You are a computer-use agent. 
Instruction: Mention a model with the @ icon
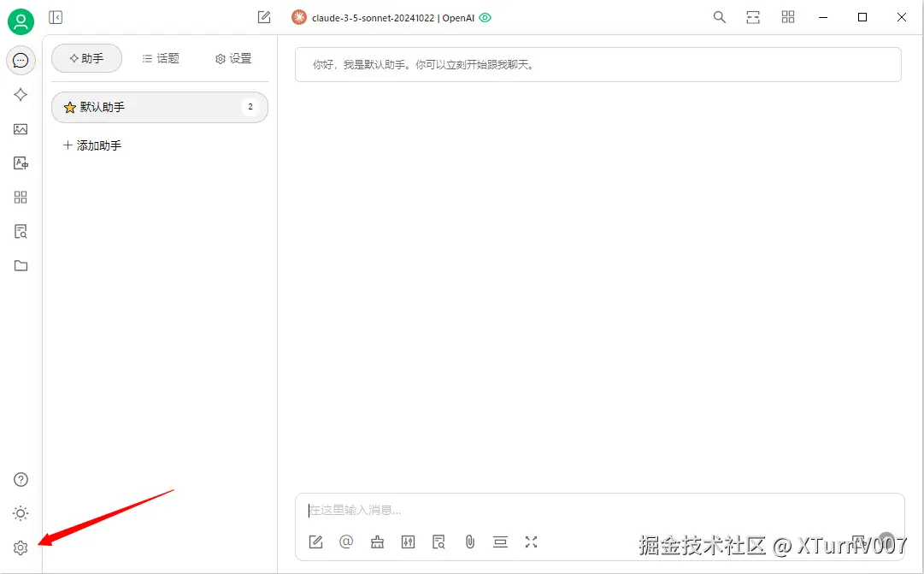(346, 541)
